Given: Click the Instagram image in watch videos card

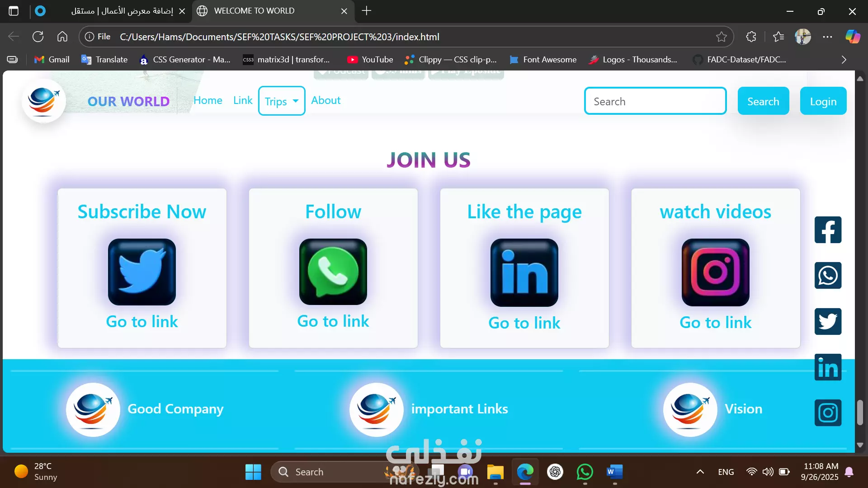Looking at the screenshot, I should point(716,272).
